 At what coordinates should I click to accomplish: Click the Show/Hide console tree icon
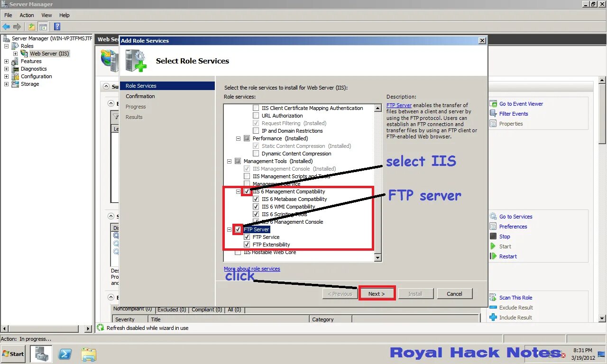[43, 27]
